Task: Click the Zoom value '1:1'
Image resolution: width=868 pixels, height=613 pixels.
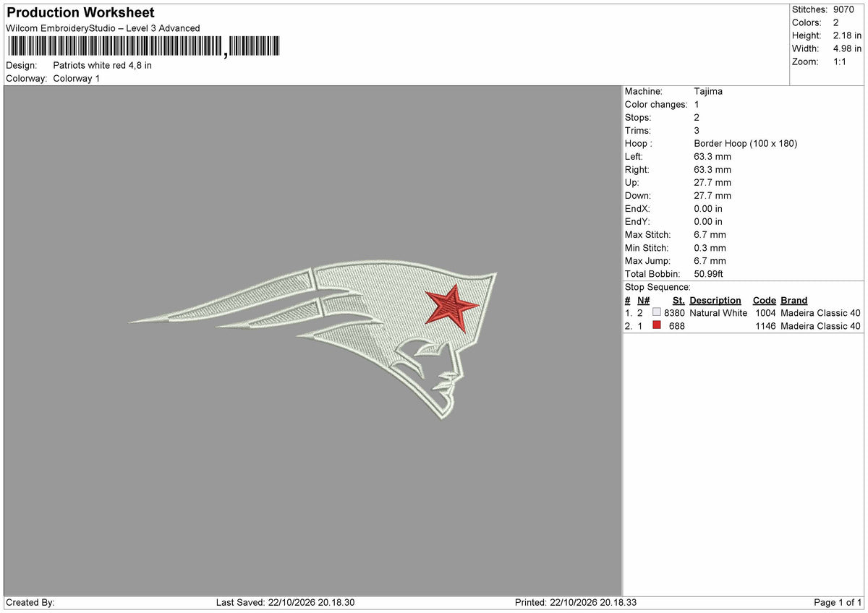Action: coord(841,61)
